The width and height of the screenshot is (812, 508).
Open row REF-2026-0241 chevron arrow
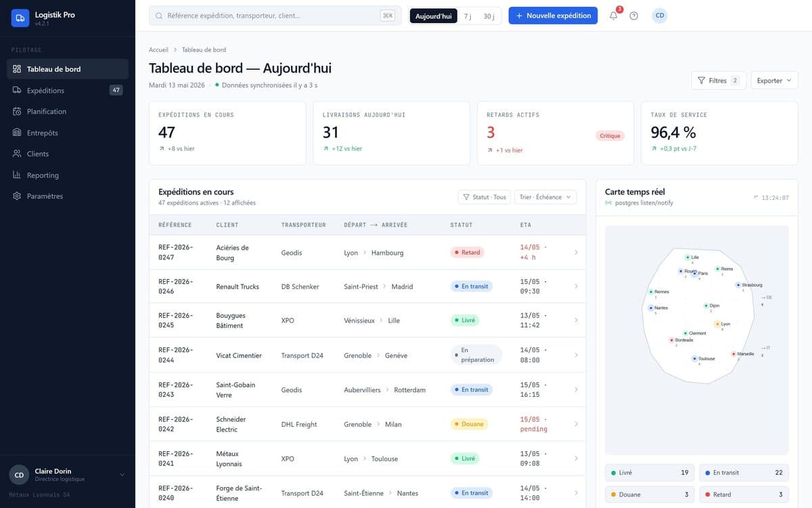[576, 459]
